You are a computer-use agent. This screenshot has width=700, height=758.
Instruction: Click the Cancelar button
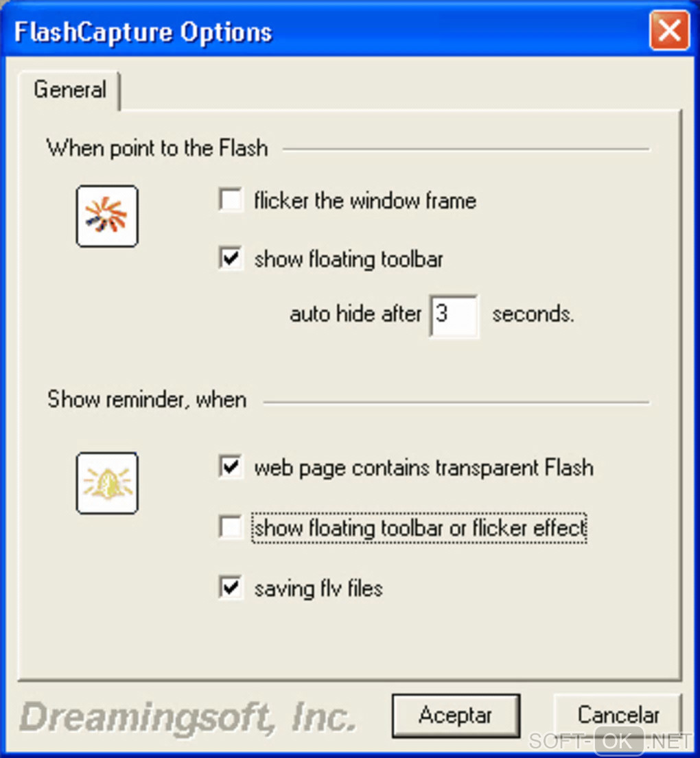coord(618,715)
